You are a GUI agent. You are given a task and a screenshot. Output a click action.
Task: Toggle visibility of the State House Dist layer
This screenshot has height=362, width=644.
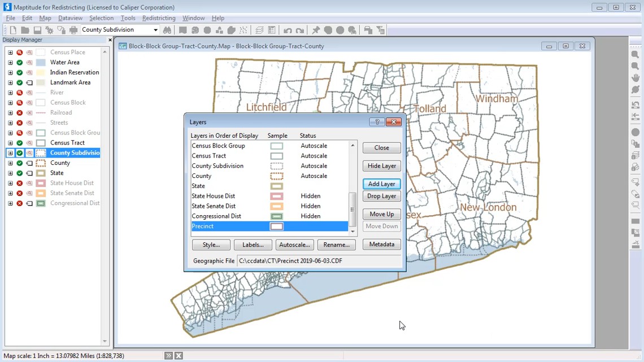click(19, 182)
